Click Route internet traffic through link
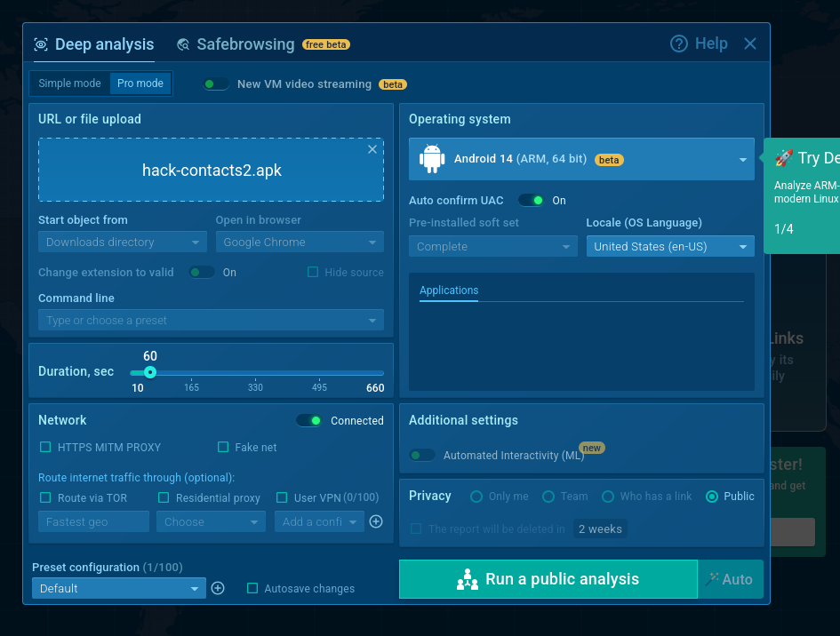The image size is (840, 636). 136,478
